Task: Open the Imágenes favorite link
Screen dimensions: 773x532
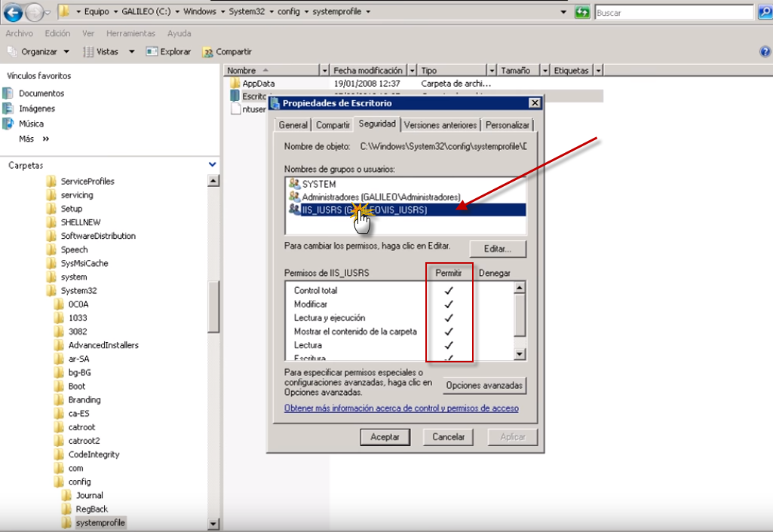Action: coord(36,109)
